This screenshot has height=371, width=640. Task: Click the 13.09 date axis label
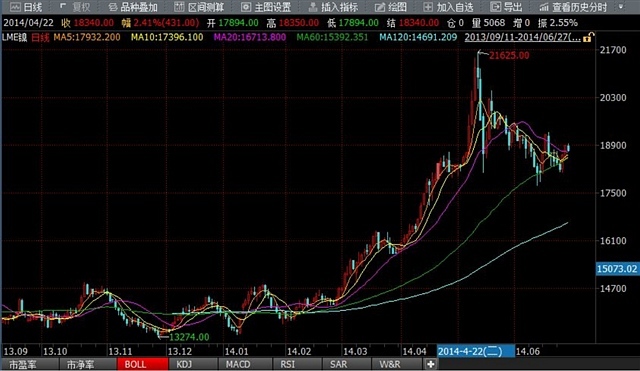(16, 351)
